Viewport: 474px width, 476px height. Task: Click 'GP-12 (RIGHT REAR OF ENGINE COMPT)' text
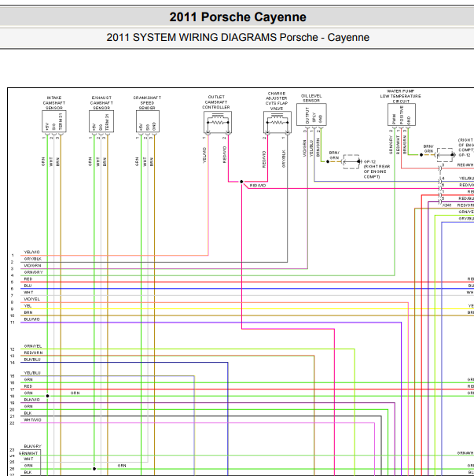click(377, 169)
